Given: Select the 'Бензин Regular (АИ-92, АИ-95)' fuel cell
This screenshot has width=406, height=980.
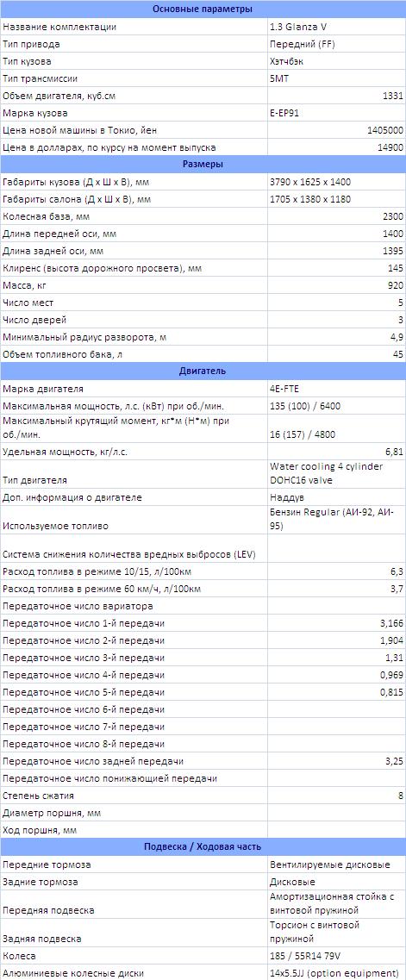Looking at the screenshot, I should (x=337, y=520).
